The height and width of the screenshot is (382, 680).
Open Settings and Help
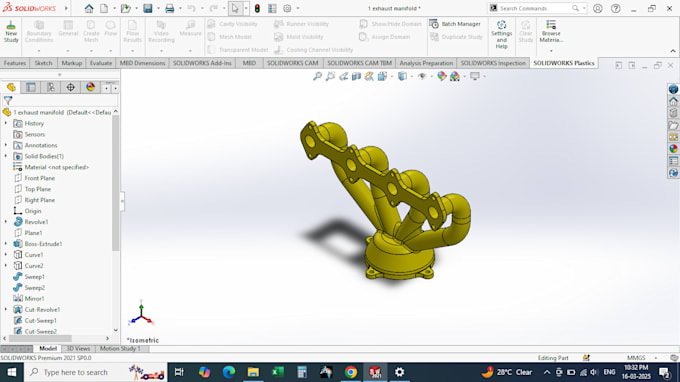pos(501,34)
